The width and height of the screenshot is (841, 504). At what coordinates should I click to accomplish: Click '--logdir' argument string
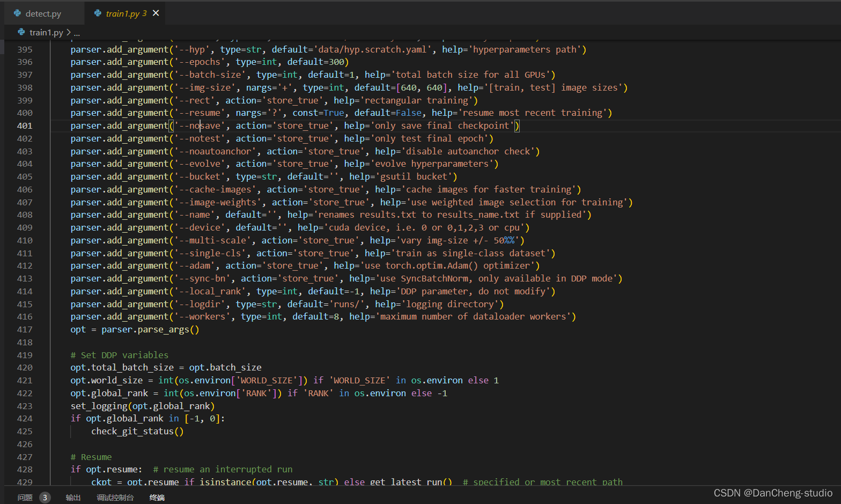coord(200,305)
